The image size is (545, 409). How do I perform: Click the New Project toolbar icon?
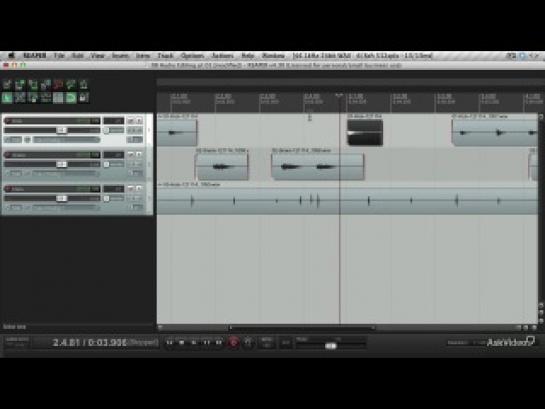pyautogui.click(x=7, y=84)
